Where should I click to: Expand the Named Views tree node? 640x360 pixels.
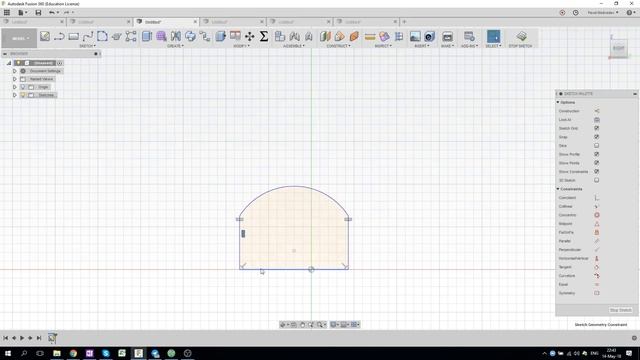click(15, 79)
